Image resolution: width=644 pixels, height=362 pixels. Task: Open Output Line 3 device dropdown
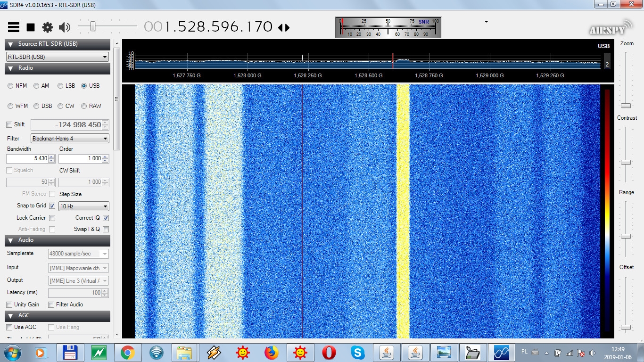point(78,281)
